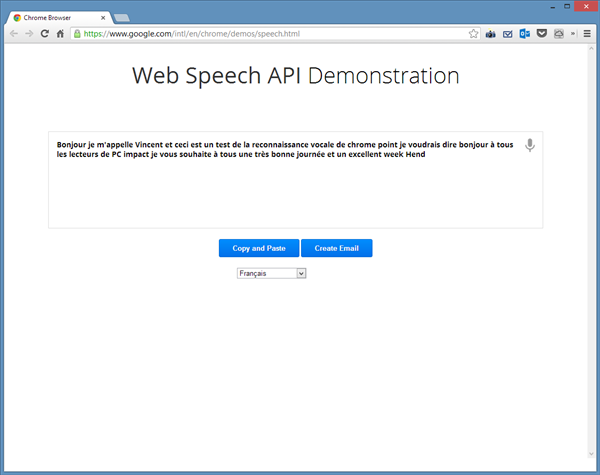Minimize the Chrome window
600x475 pixels.
coord(553,7)
